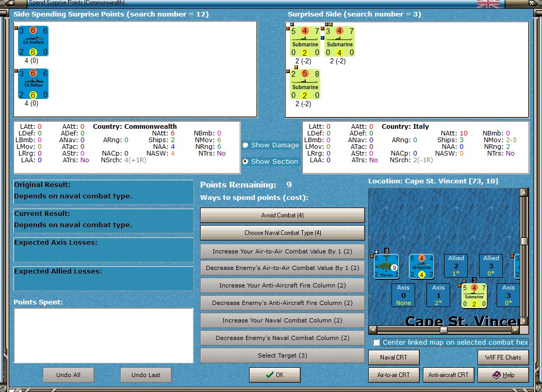Image resolution: width=542 pixels, height=392 pixels.
Task: Confirm with the OK button
Action: coord(275,374)
